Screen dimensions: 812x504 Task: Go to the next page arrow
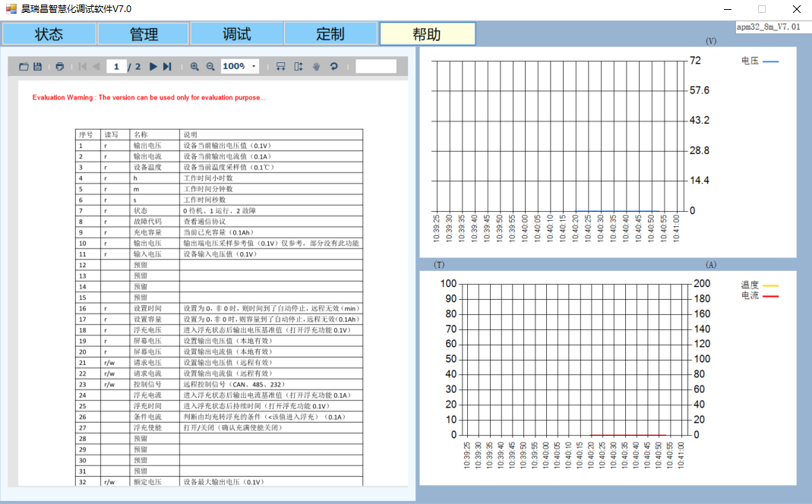coord(153,67)
